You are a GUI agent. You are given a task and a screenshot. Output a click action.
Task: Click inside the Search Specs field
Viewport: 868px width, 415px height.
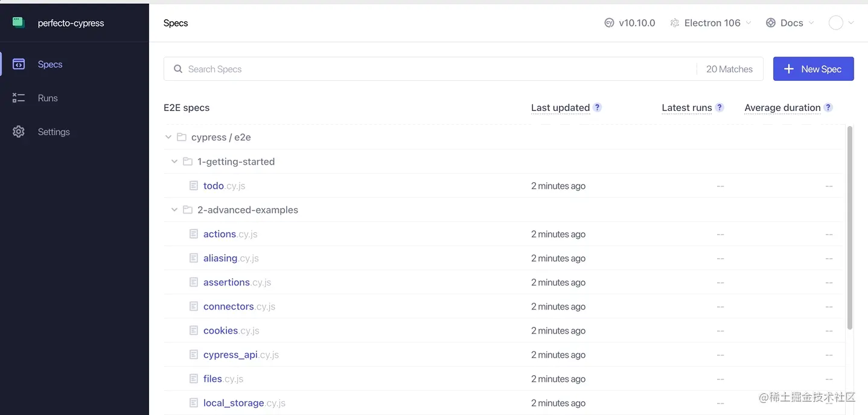(x=362, y=69)
